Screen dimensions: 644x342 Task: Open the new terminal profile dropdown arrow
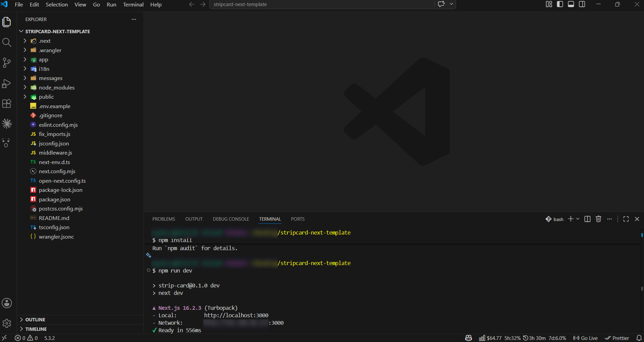578,219
